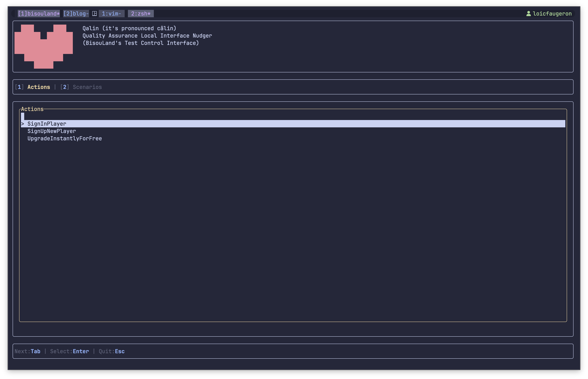Select the blog tmux session
Viewport: 588px width, 379px height.
coord(76,13)
